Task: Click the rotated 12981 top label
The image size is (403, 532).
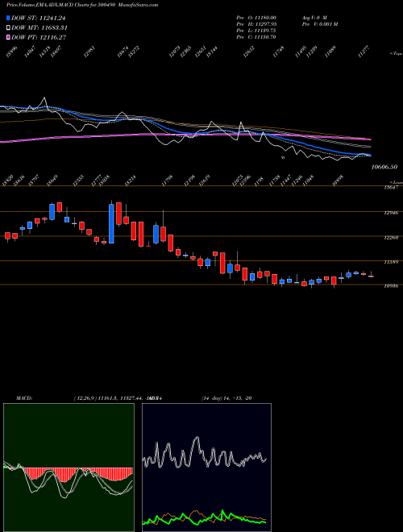Action: click(89, 52)
